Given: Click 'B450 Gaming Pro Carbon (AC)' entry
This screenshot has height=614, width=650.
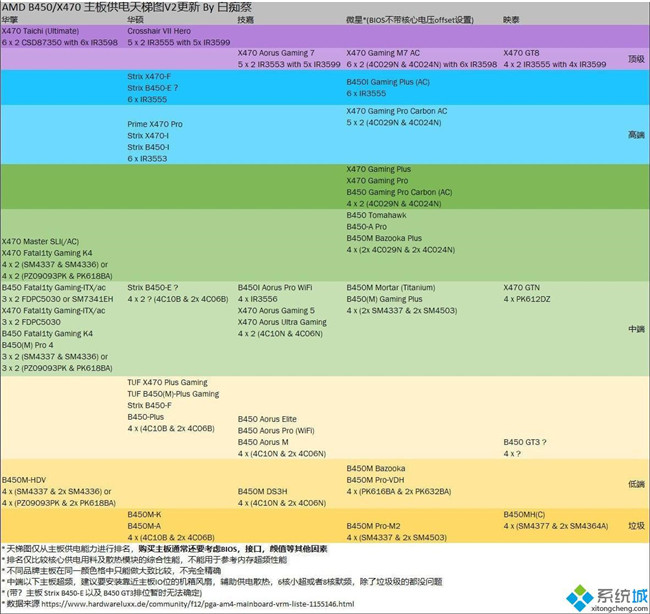Looking at the screenshot, I should point(399,192).
